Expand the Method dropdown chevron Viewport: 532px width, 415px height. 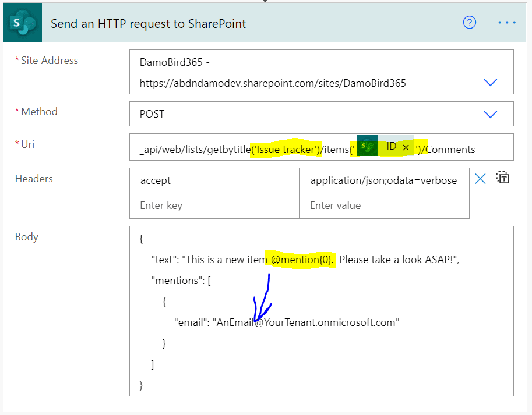click(x=491, y=114)
